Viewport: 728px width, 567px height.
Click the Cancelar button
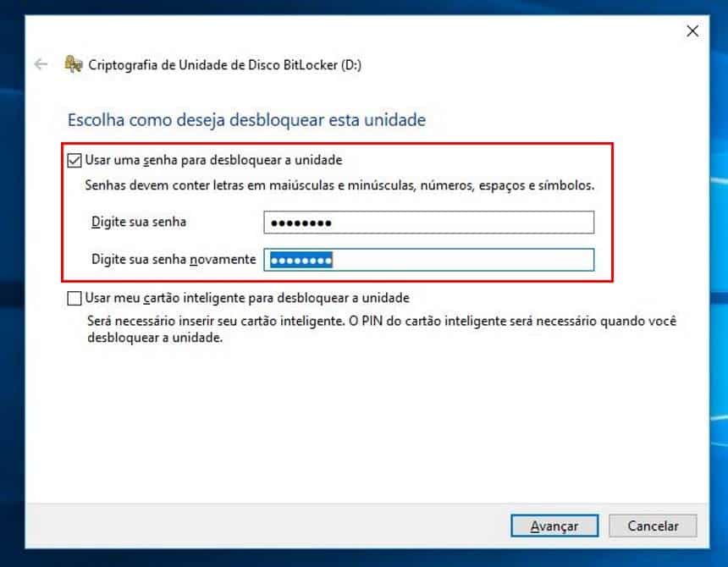coord(653,526)
